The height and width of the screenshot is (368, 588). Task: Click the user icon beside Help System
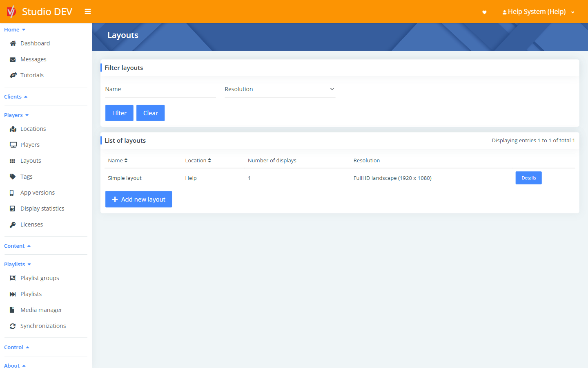click(x=505, y=12)
